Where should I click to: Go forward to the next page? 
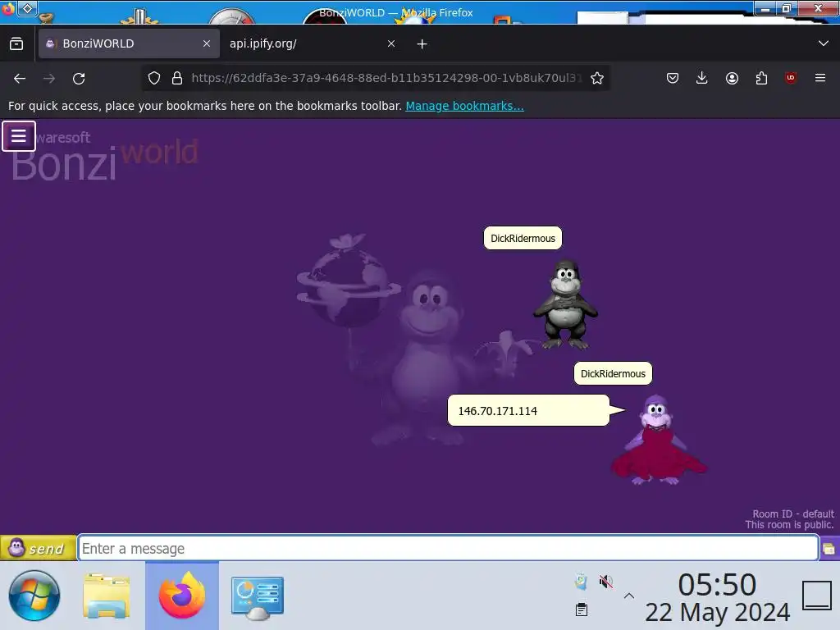click(x=49, y=79)
